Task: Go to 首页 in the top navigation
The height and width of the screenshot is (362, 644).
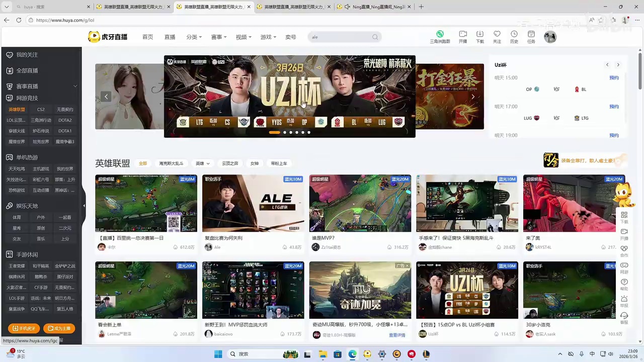Action: coord(147,37)
